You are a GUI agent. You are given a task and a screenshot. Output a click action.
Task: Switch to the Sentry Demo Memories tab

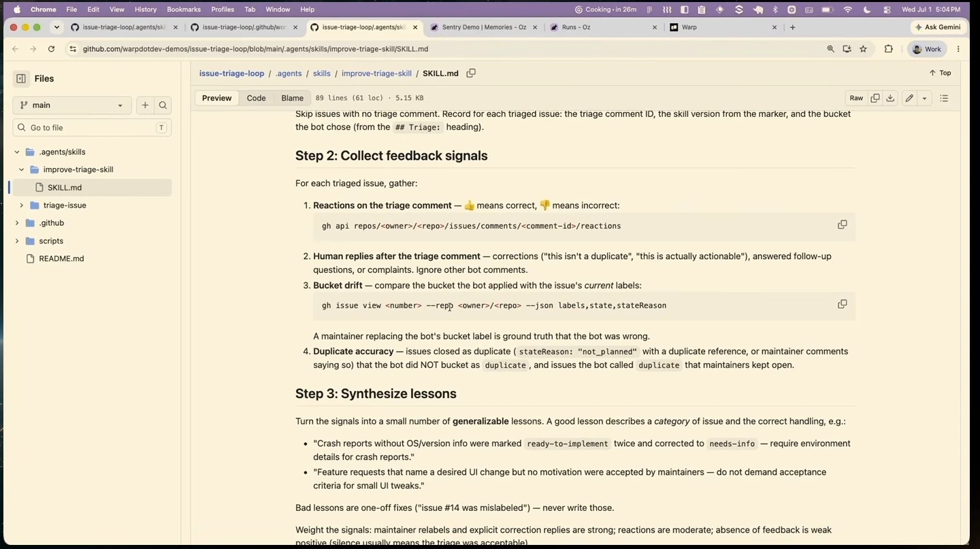pyautogui.click(x=483, y=27)
